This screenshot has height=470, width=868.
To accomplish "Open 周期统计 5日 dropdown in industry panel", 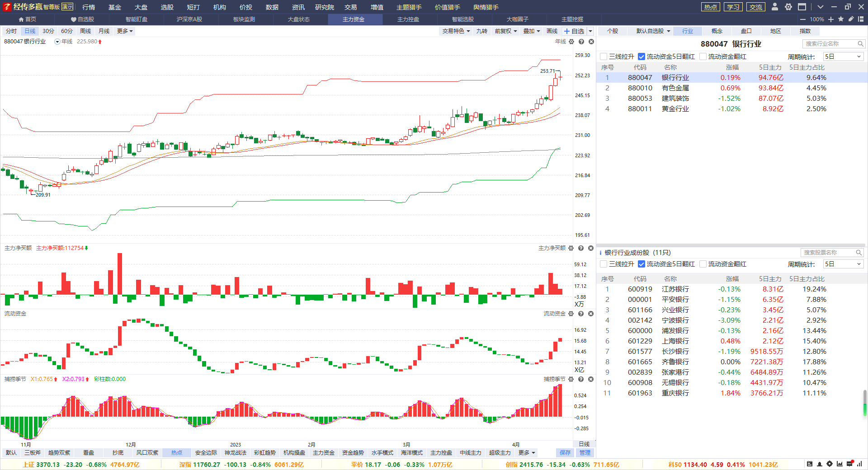I will click(x=843, y=56).
